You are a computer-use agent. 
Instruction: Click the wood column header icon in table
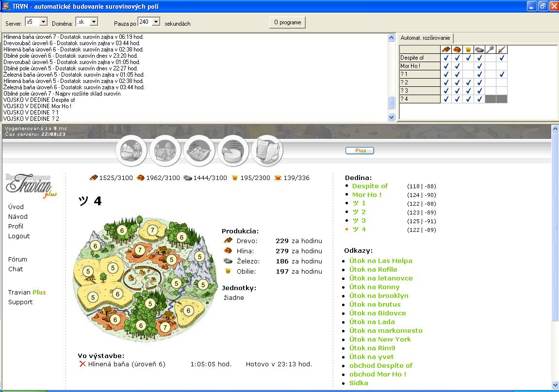[446, 49]
